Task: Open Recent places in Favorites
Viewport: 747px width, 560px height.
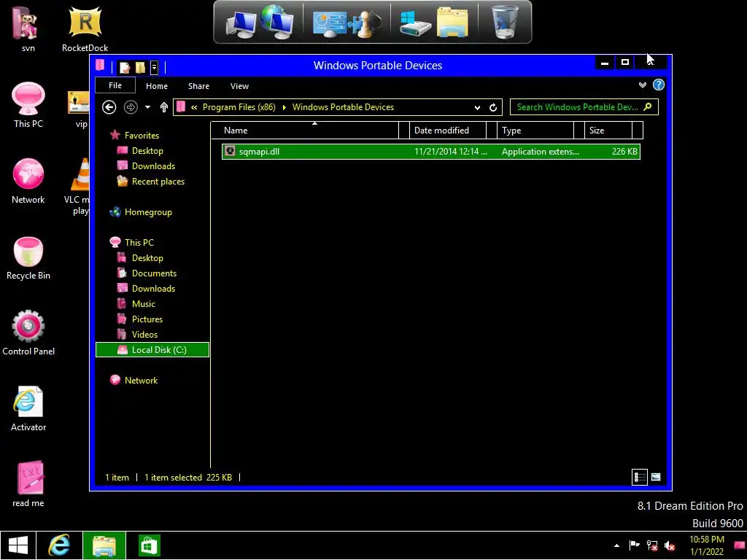Action: click(158, 182)
